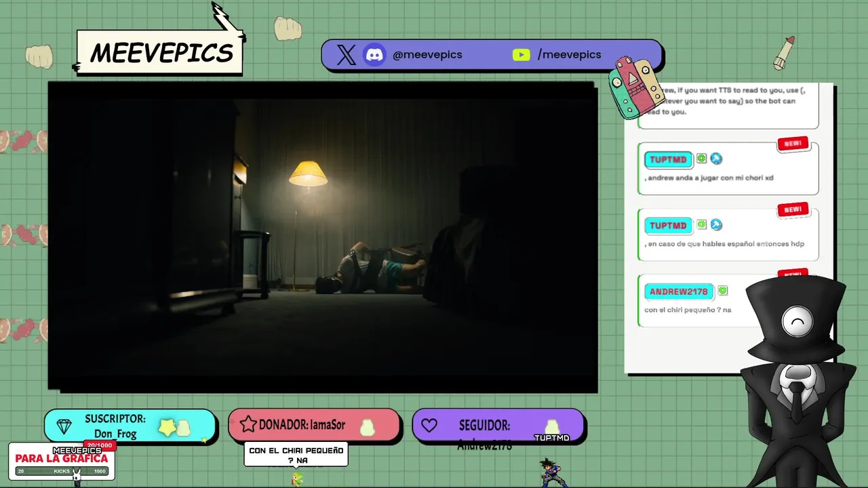
Task: Click the Andrew2178 name under SEGUIDOR
Action: [484, 445]
